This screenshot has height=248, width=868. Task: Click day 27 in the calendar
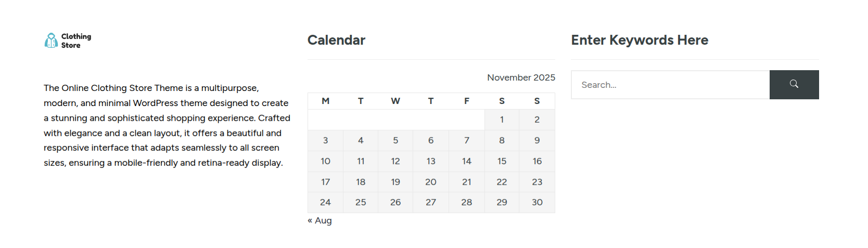pyautogui.click(x=431, y=202)
